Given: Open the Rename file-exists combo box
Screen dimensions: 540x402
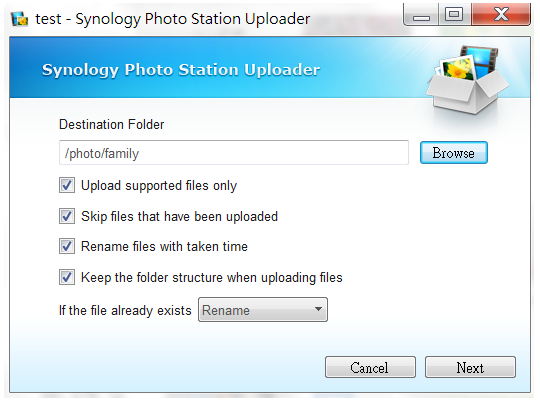Looking at the screenshot, I should (263, 310).
